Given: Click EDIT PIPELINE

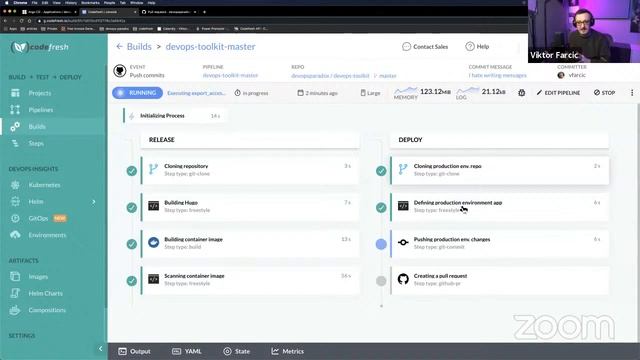Looking at the screenshot, I should (x=558, y=93).
